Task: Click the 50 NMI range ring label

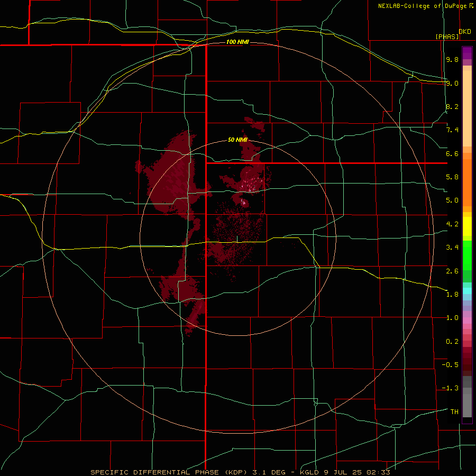Action: (237, 140)
